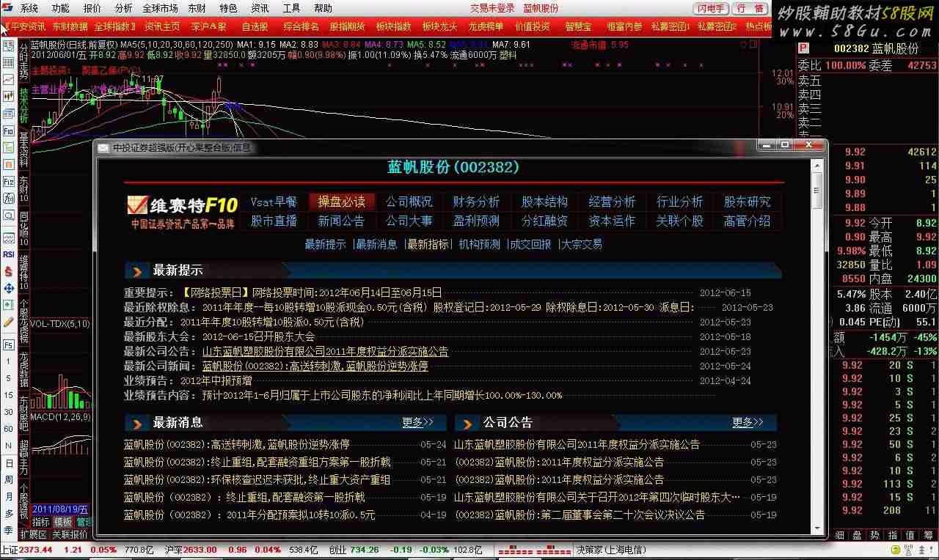
Task: Click the pencil drawing tool icon
Action: [9, 322]
